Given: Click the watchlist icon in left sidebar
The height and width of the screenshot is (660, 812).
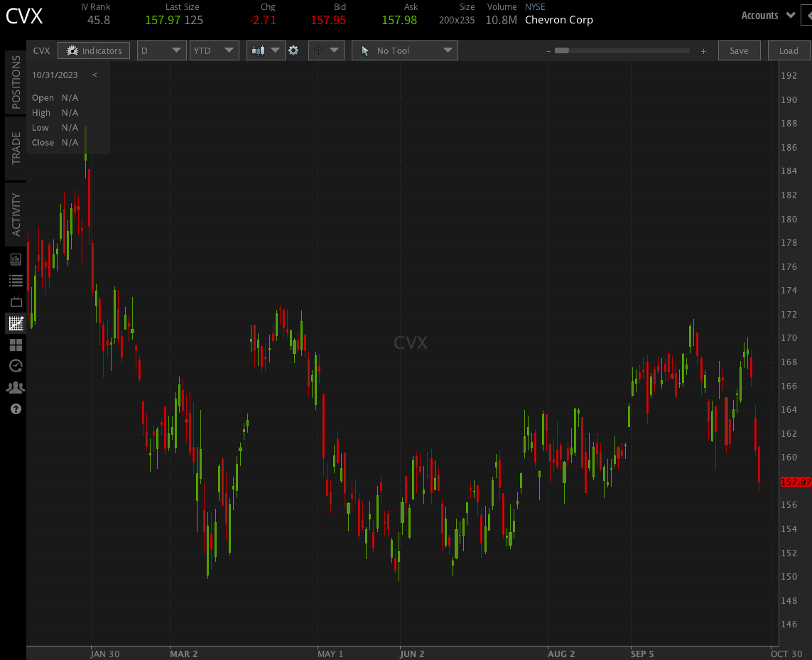Looking at the screenshot, I should pos(15,280).
